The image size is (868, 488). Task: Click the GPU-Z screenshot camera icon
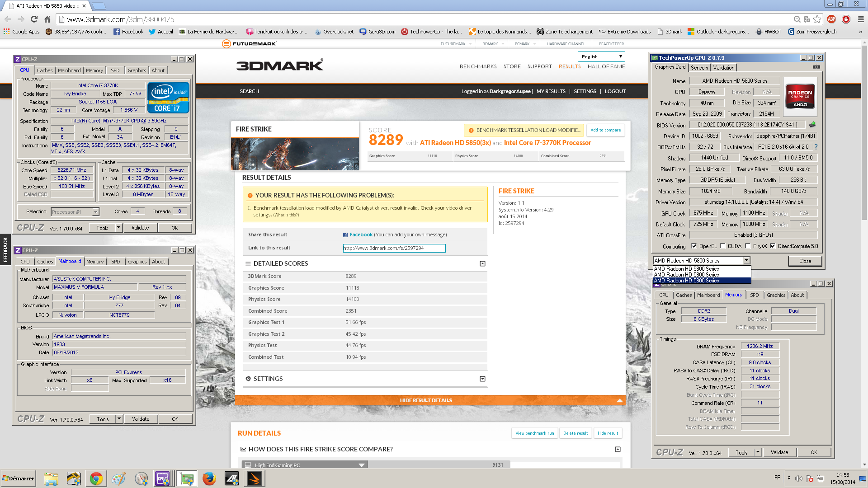[x=816, y=67]
